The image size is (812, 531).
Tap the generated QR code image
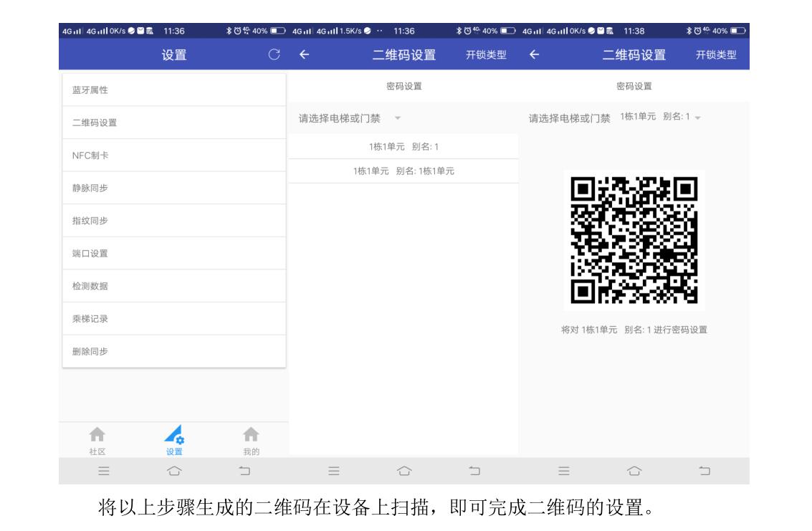634,240
